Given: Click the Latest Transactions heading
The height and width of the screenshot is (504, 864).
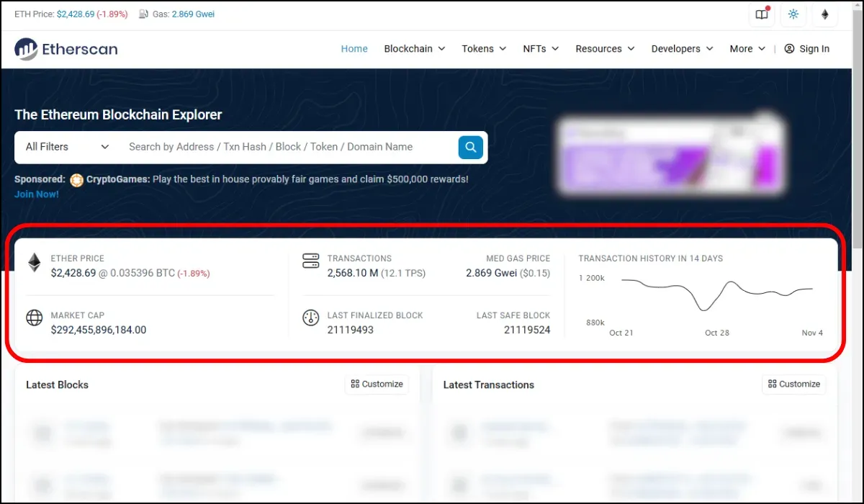Looking at the screenshot, I should [x=489, y=385].
